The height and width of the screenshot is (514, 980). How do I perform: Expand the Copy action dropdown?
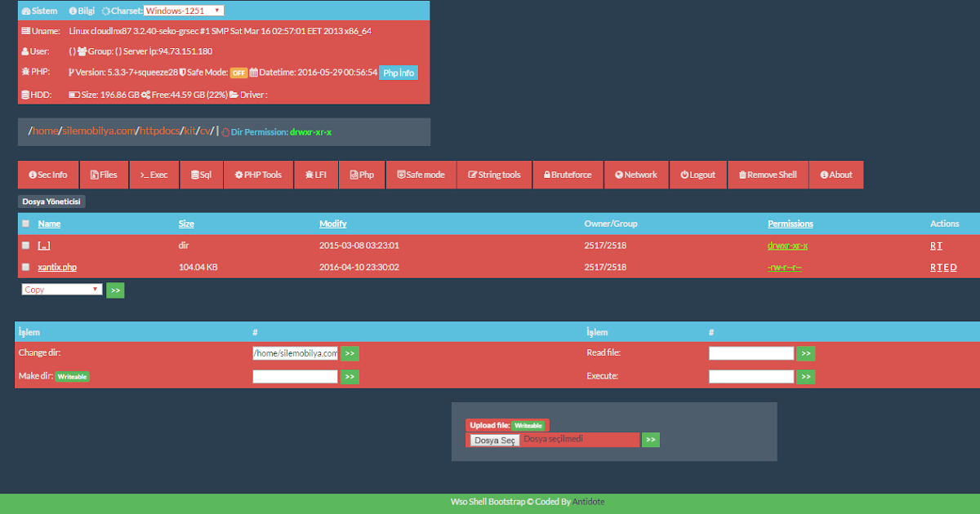(x=61, y=290)
